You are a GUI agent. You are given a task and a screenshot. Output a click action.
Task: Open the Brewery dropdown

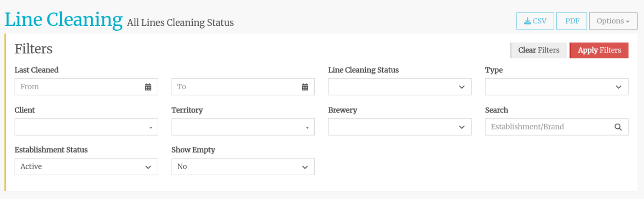pos(399,127)
